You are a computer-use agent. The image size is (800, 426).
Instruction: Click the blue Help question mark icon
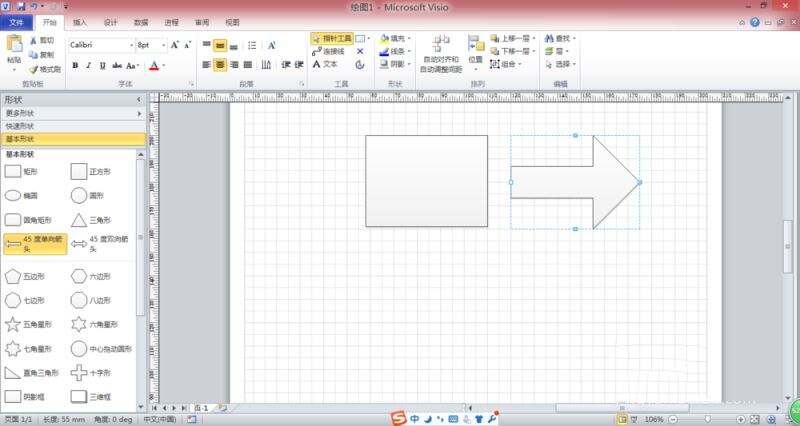click(x=755, y=22)
